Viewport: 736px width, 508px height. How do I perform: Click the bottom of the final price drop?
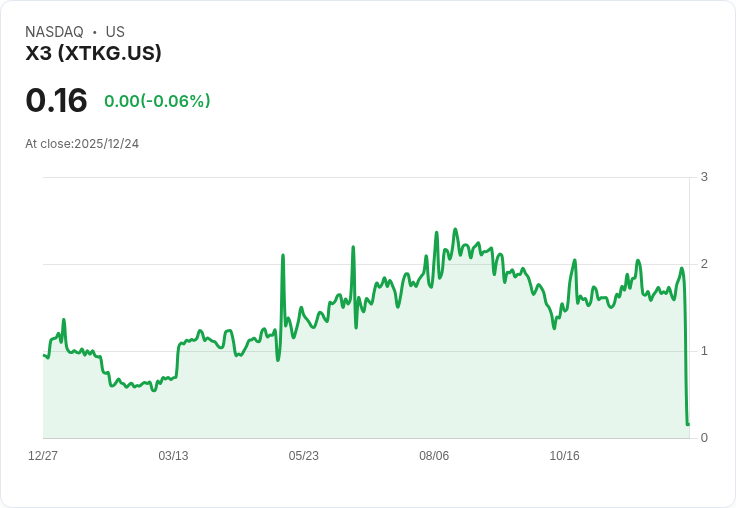[x=688, y=424]
